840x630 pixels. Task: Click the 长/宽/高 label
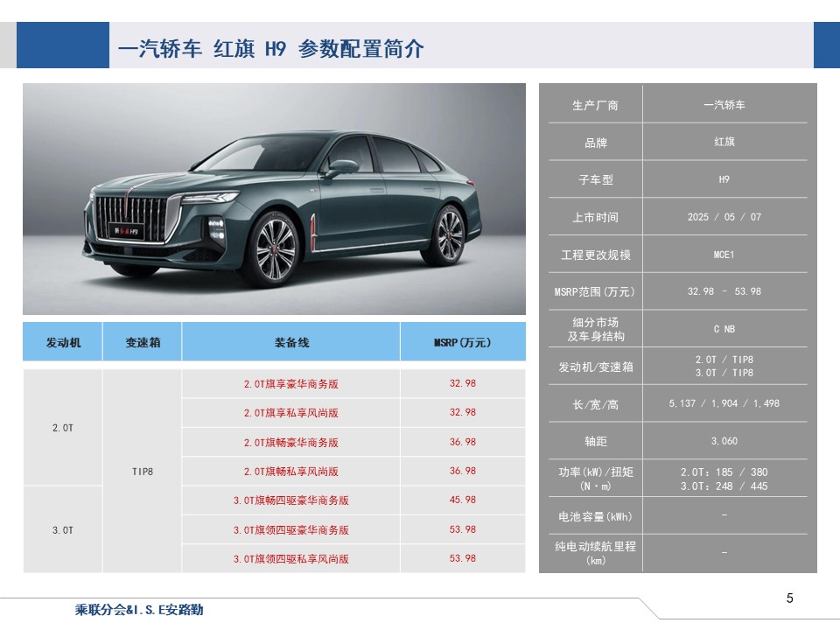coord(595,404)
